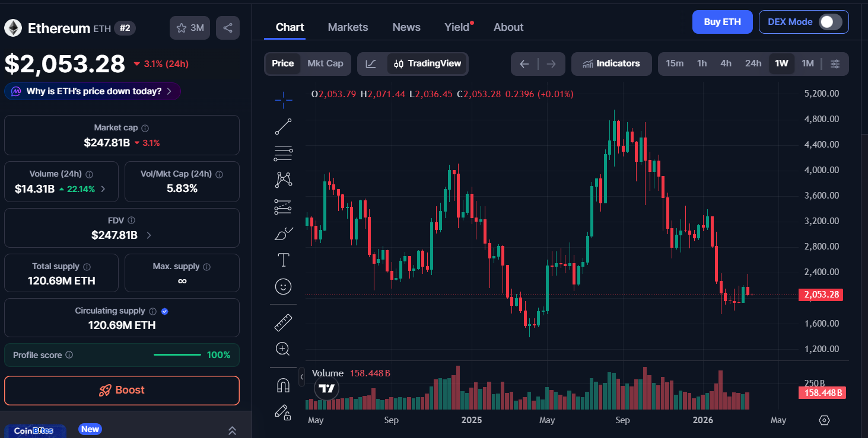Open the Markets tab

(348, 27)
